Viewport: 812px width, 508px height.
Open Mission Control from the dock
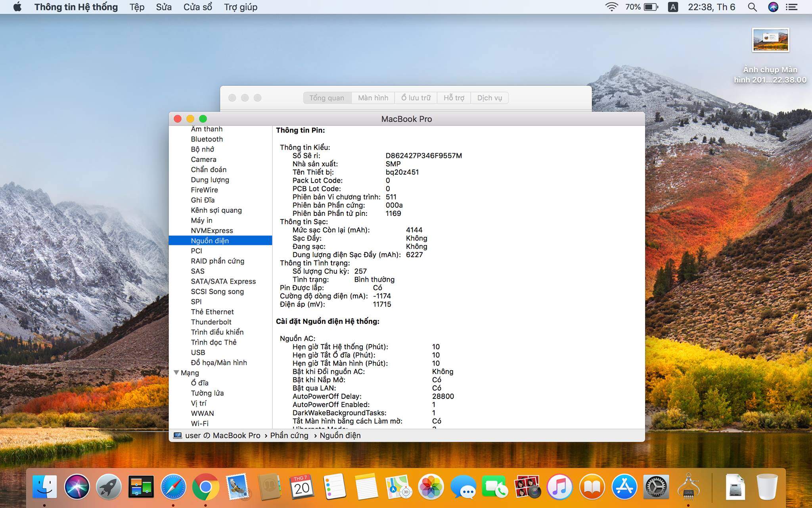(141, 487)
